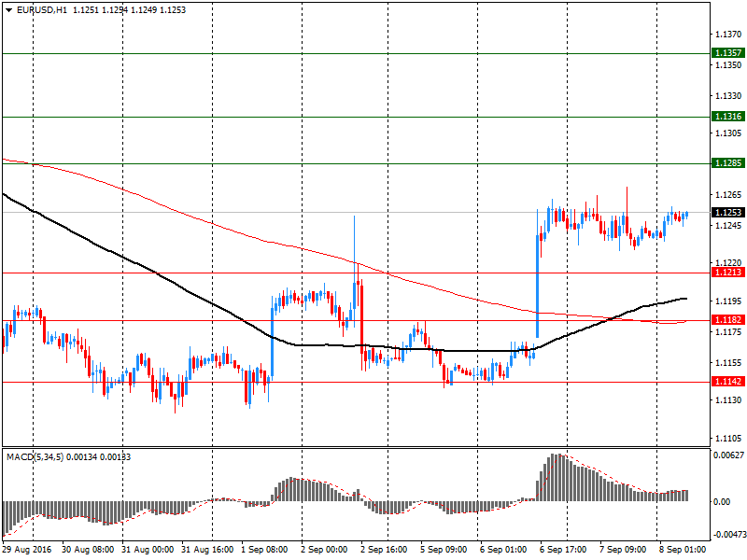Select the 8 Sep 01:00 time axis label
Image resolution: width=747 pixels, height=560 pixels.
683,550
